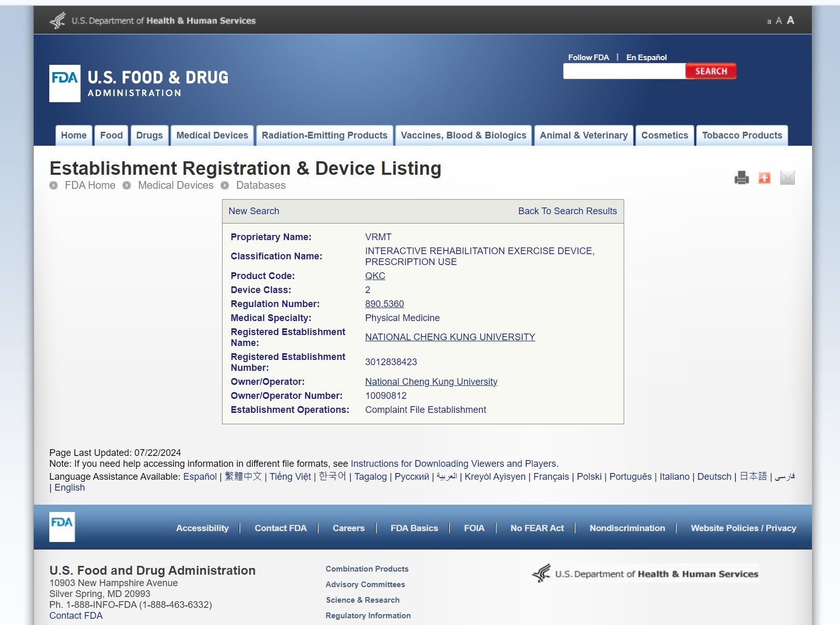Select Português language assistance

coord(630,477)
